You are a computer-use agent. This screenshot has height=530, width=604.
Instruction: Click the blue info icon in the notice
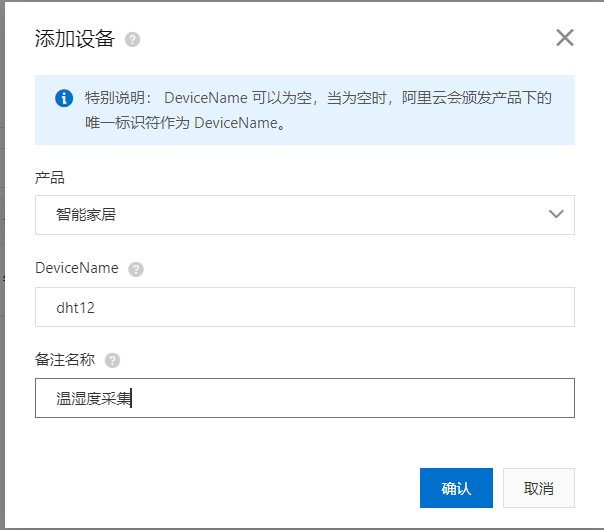click(64, 98)
